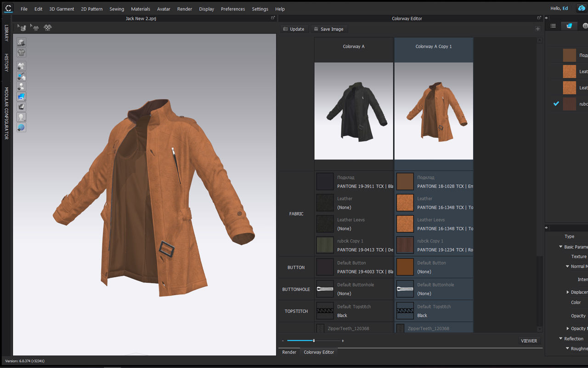Click the VIEWER button

[529, 341]
